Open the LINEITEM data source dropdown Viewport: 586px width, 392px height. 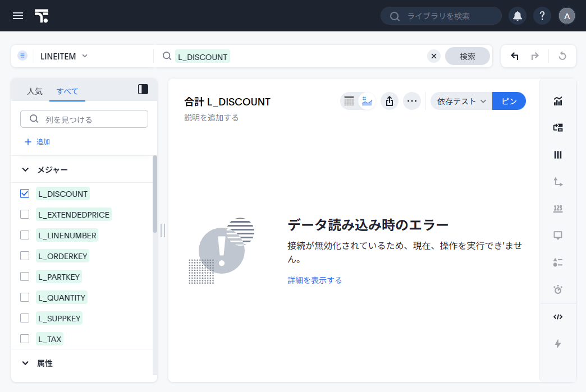coord(63,56)
